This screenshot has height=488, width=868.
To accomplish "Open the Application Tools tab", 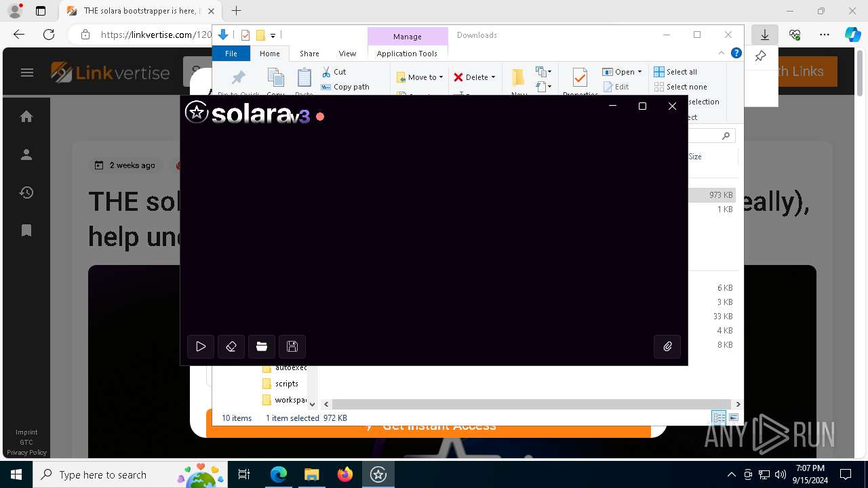I will coord(407,53).
